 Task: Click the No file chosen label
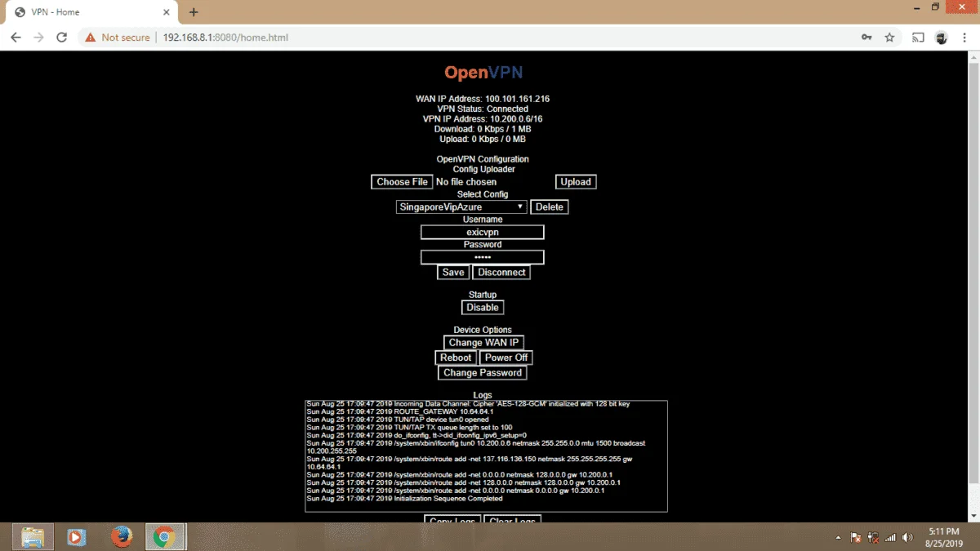click(466, 182)
